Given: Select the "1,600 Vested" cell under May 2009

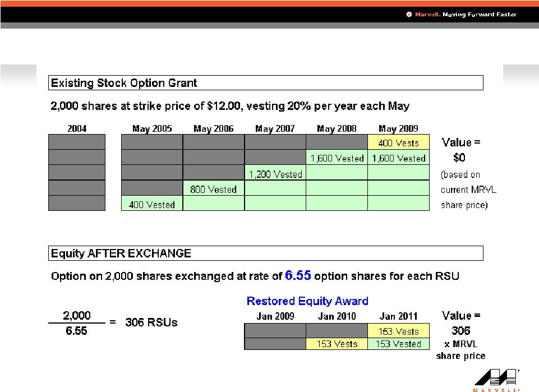Looking at the screenshot, I should coord(398,158).
